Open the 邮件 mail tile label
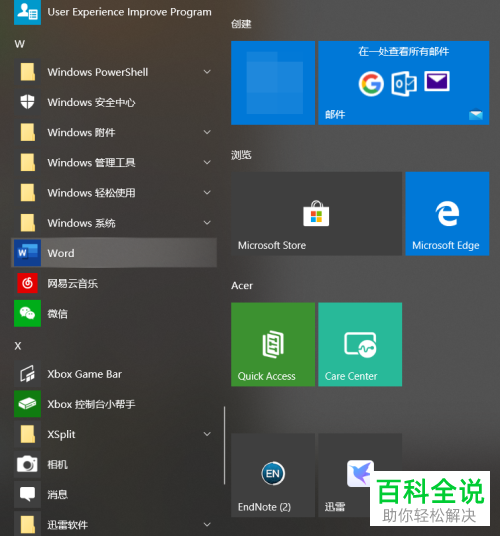Screen dimensions: 500x536 point(335,115)
